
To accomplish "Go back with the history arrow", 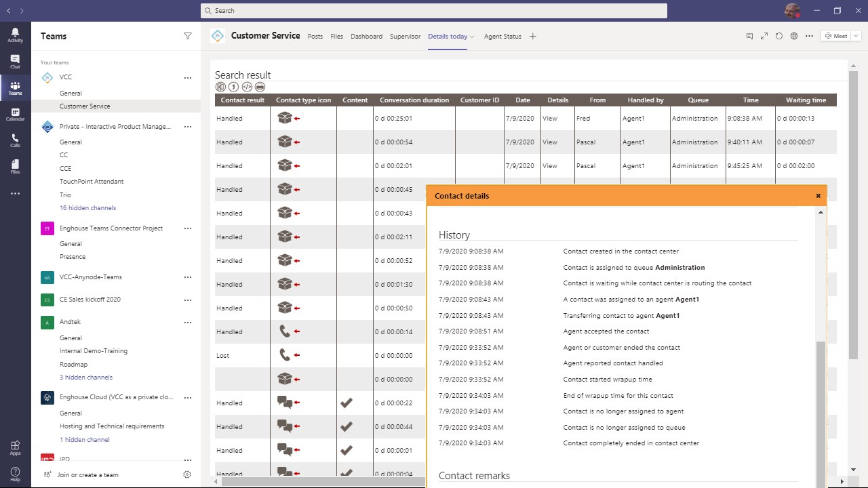I will pyautogui.click(x=9, y=11).
